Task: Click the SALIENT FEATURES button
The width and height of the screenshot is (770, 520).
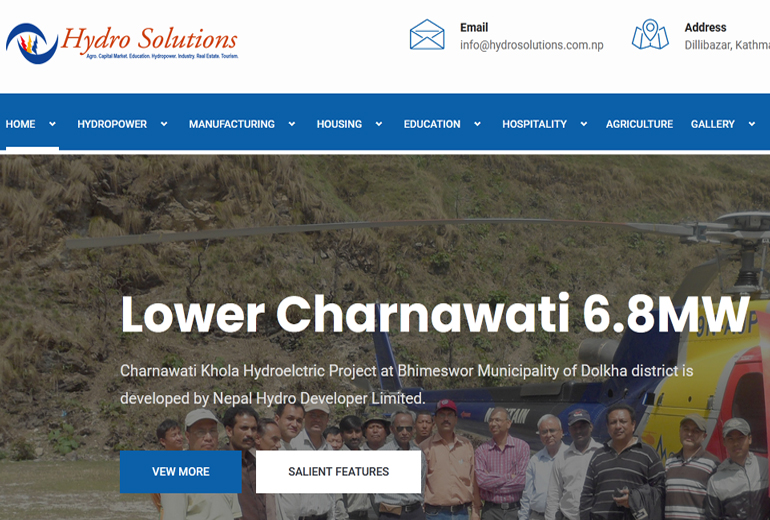Action: click(x=338, y=472)
